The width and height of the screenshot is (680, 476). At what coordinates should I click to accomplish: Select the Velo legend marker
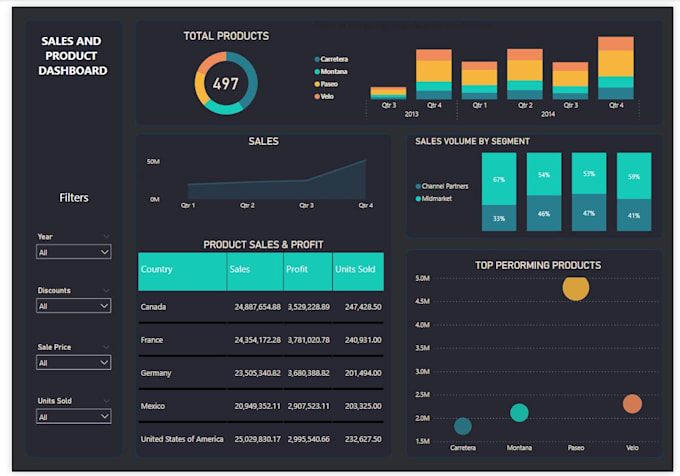317,97
